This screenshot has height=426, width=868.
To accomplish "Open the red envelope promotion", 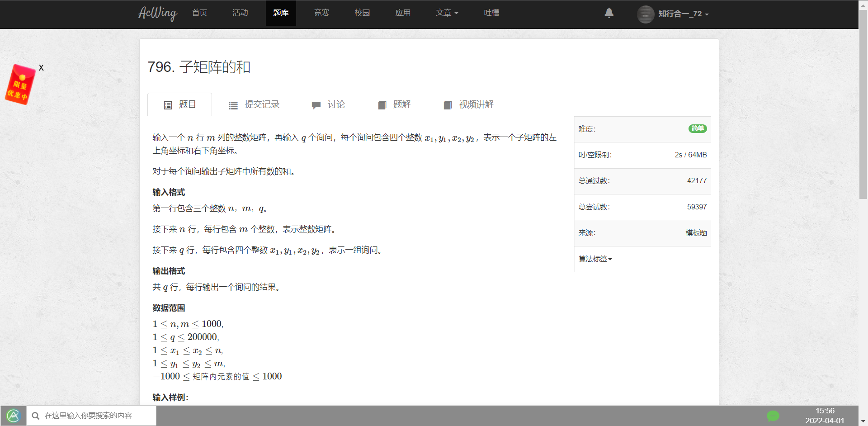I will click(x=20, y=85).
